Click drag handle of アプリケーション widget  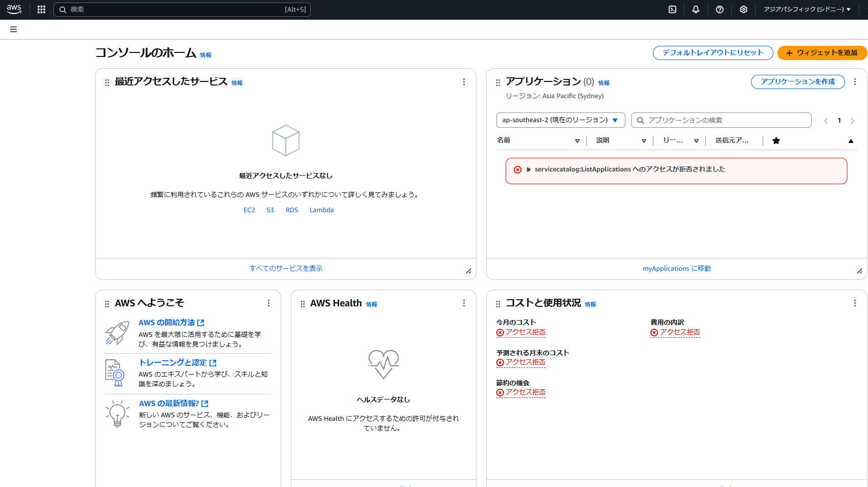coord(498,82)
